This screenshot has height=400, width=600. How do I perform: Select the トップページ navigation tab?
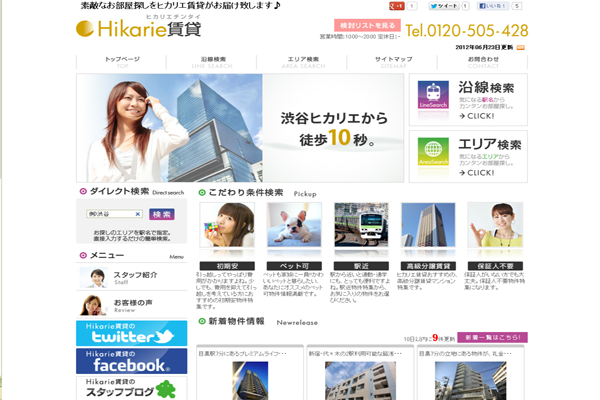[122, 61]
